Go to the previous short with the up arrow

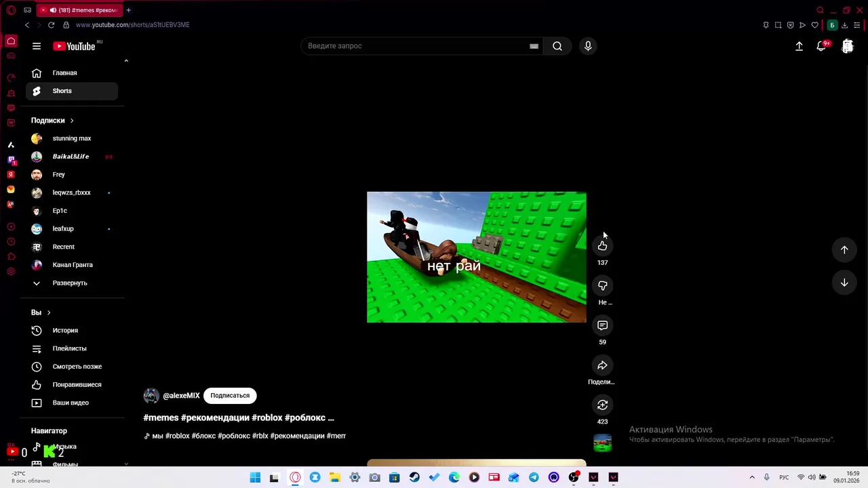(x=844, y=249)
